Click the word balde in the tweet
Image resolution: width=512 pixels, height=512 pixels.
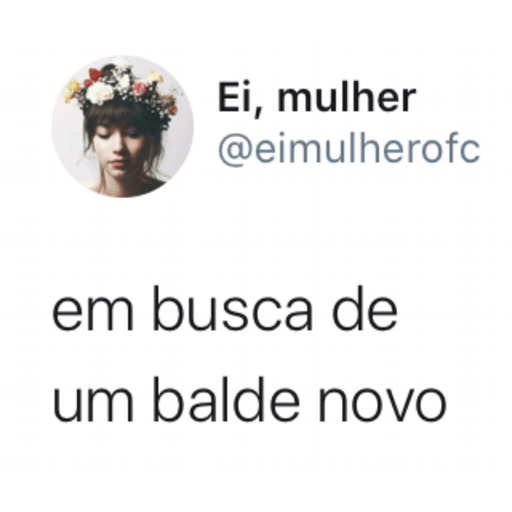pyautogui.click(x=227, y=399)
